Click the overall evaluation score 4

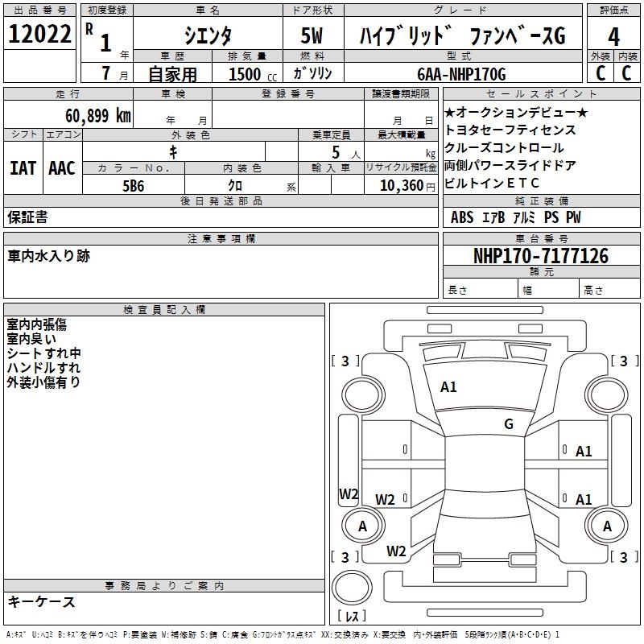pyautogui.click(x=614, y=36)
